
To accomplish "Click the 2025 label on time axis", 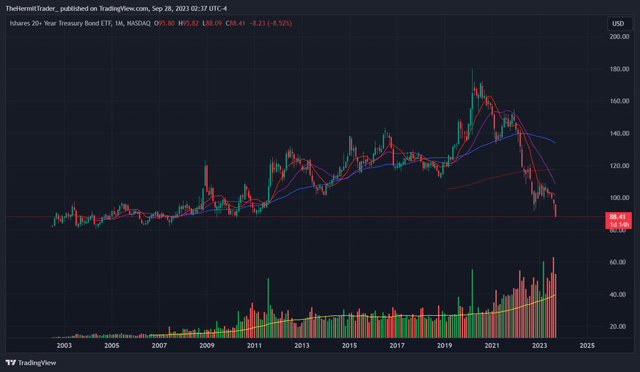I will pos(587,346).
